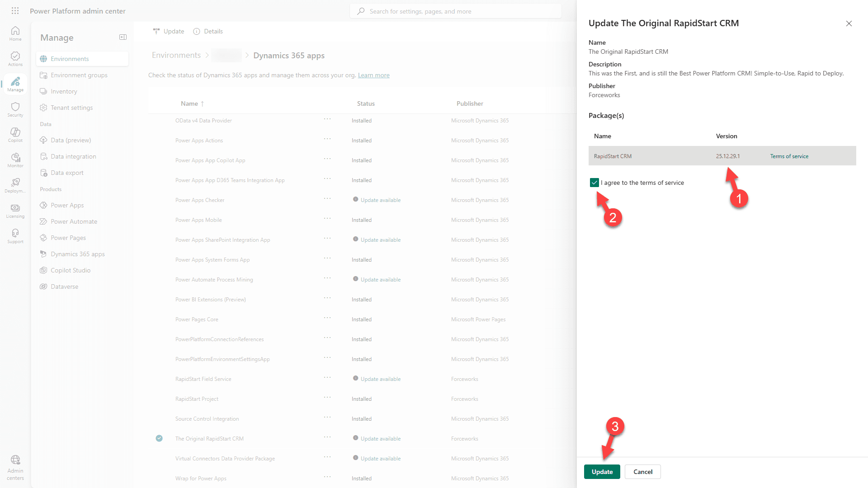
Task: Open the app launcher waffle icon
Action: [x=15, y=11]
